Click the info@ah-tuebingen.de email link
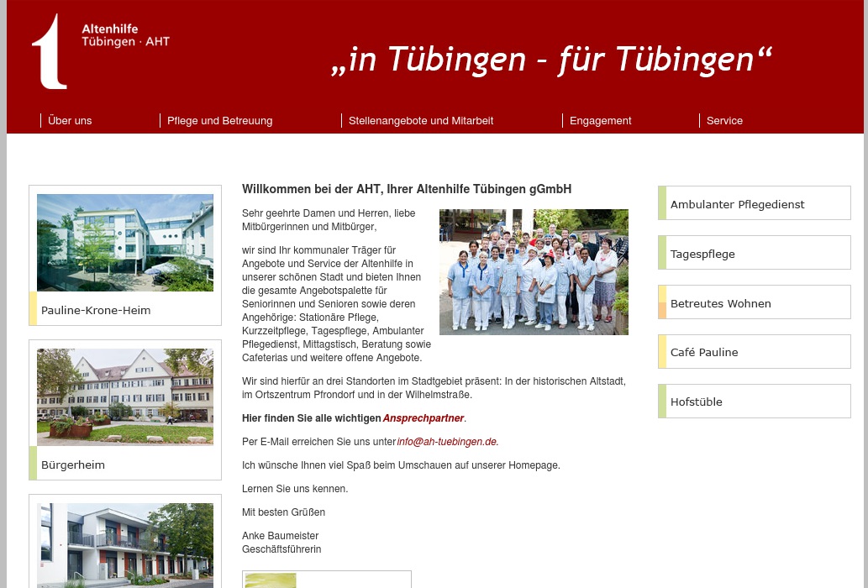The width and height of the screenshot is (868, 588). click(446, 441)
